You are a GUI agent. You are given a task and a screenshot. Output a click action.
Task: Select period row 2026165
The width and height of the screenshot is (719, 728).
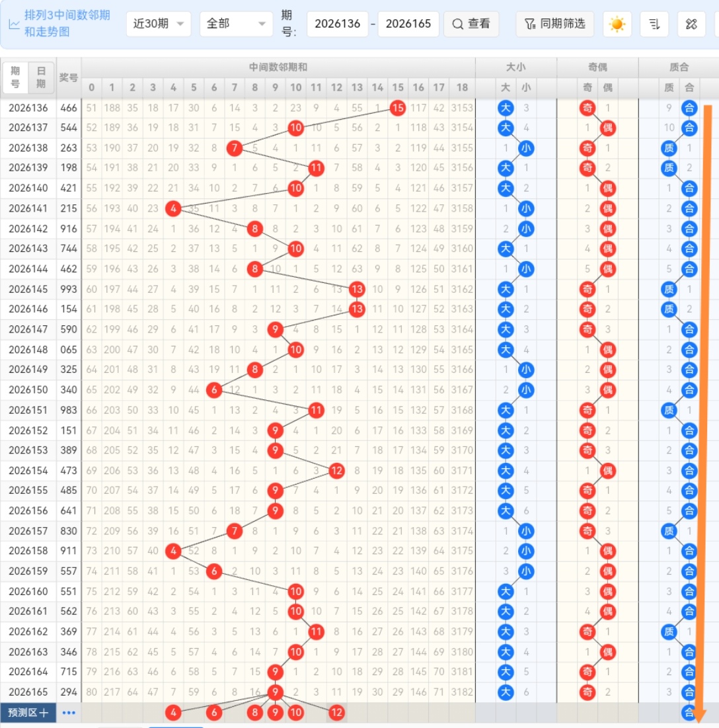(28, 692)
